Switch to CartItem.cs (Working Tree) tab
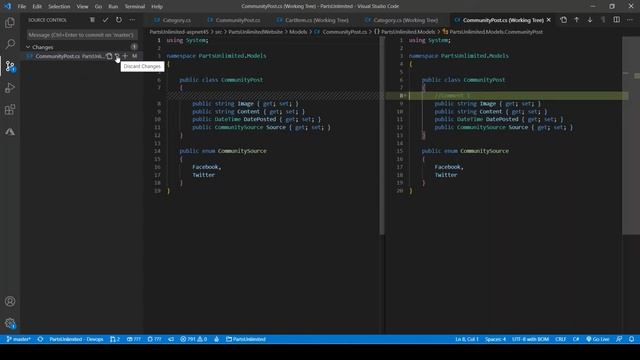640x360 pixels. point(313,20)
